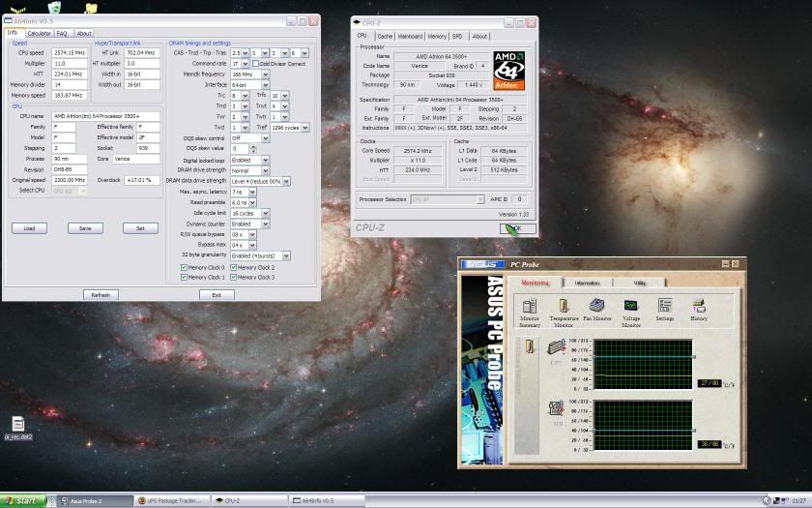The image size is (812, 508).
Task: Uncheck Memory Clock 0
Action: coord(184,267)
